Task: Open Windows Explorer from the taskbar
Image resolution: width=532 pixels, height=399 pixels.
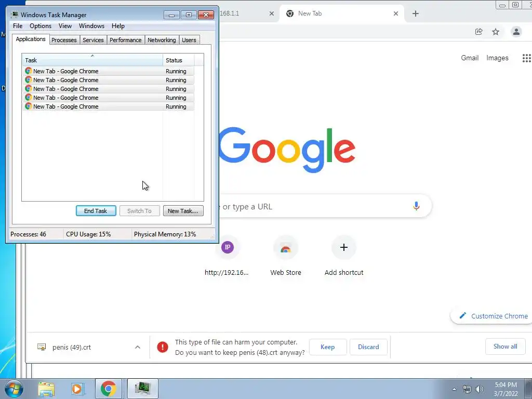Action: tap(46, 389)
